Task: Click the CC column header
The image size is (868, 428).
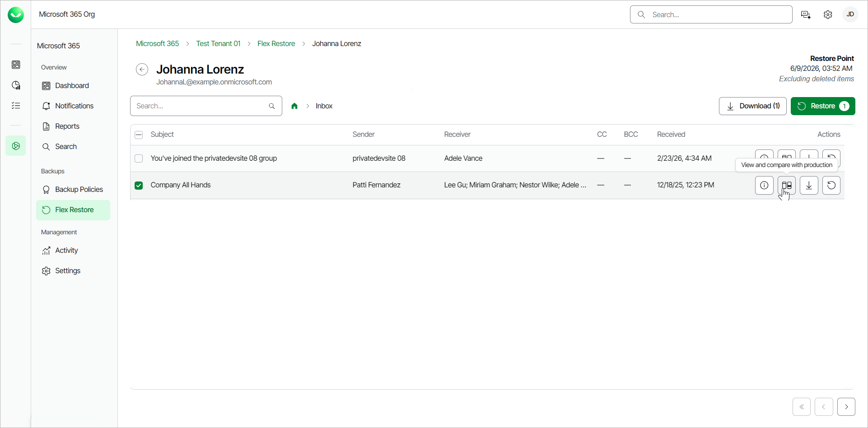Action: [x=602, y=135]
